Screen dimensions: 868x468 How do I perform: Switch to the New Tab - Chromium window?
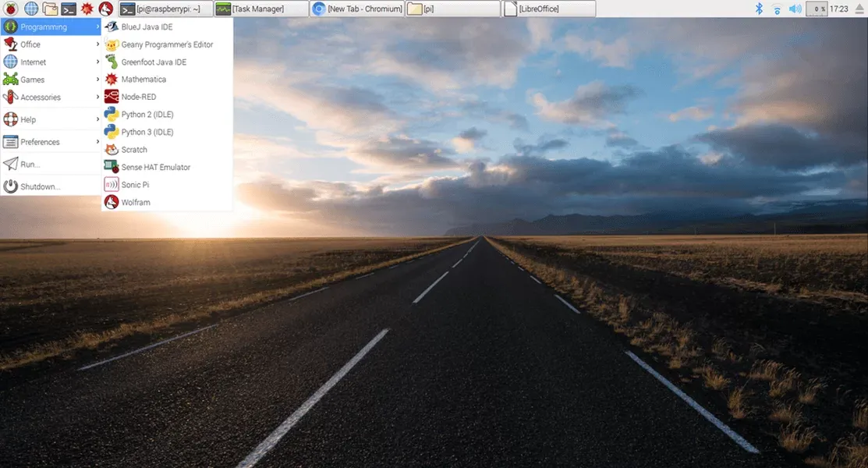pyautogui.click(x=357, y=9)
